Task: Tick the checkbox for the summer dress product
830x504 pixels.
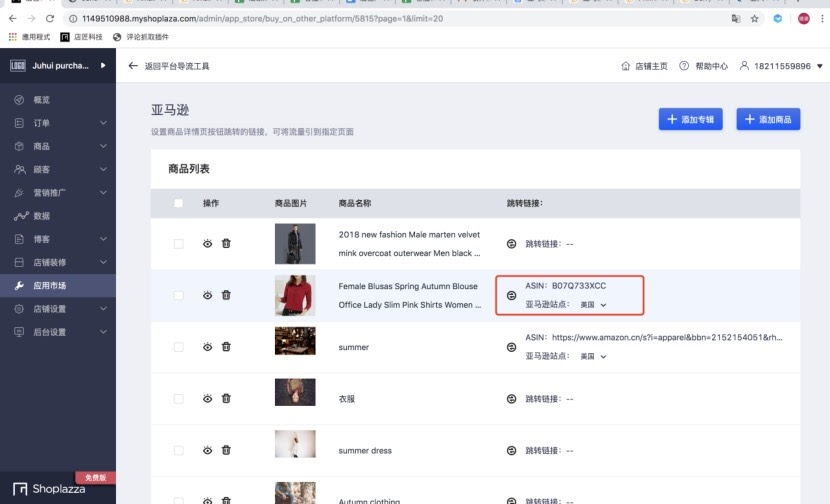Action: pyautogui.click(x=178, y=451)
